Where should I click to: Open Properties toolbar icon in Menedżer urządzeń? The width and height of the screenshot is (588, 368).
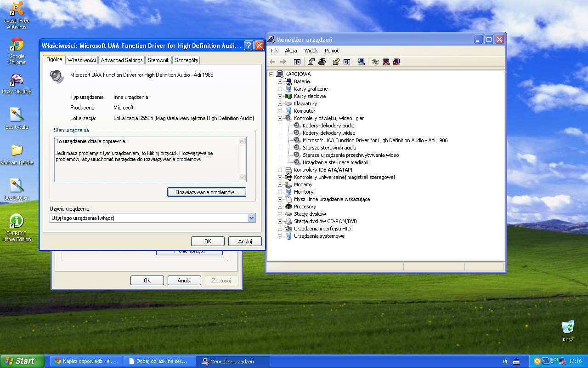[311, 62]
